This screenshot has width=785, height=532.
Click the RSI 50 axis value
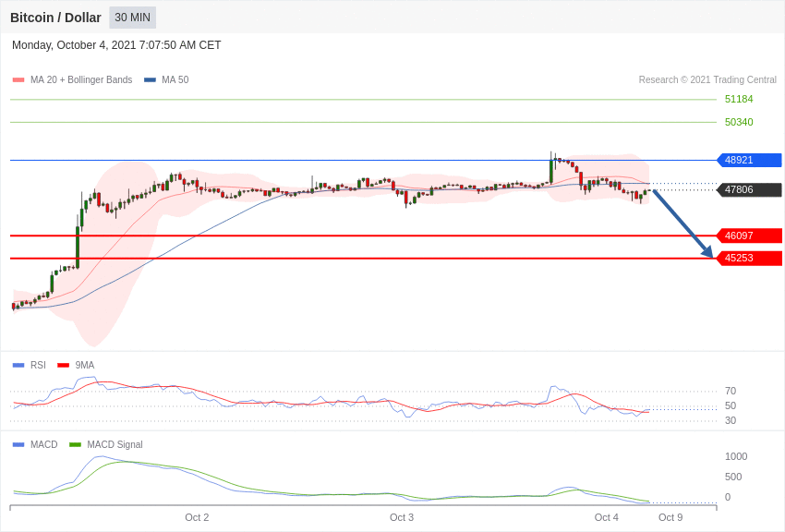click(x=731, y=405)
